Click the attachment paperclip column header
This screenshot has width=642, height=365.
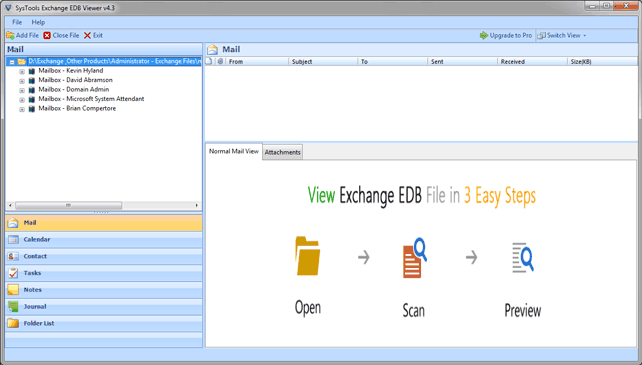(220, 61)
